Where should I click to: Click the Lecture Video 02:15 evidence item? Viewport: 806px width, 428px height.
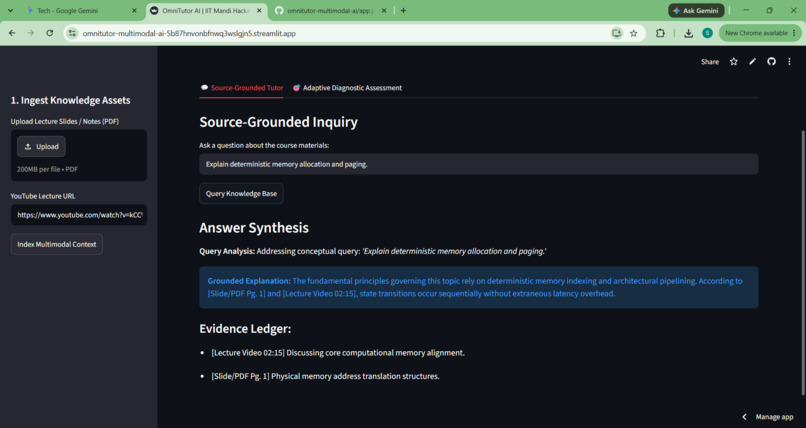[x=338, y=352]
